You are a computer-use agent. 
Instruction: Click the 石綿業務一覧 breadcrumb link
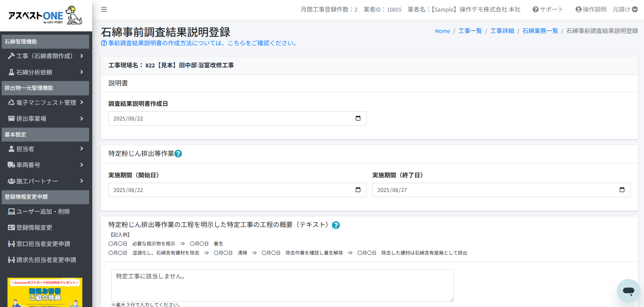coord(540,31)
